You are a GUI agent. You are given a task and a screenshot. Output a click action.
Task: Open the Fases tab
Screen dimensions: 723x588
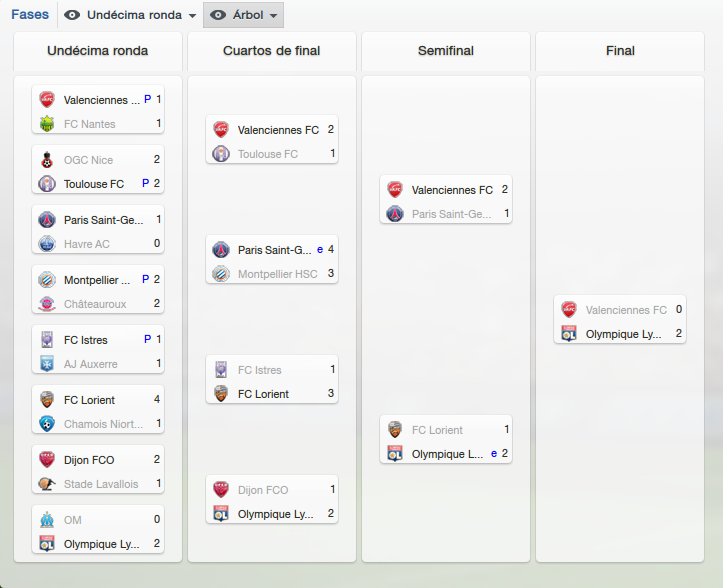click(30, 15)
